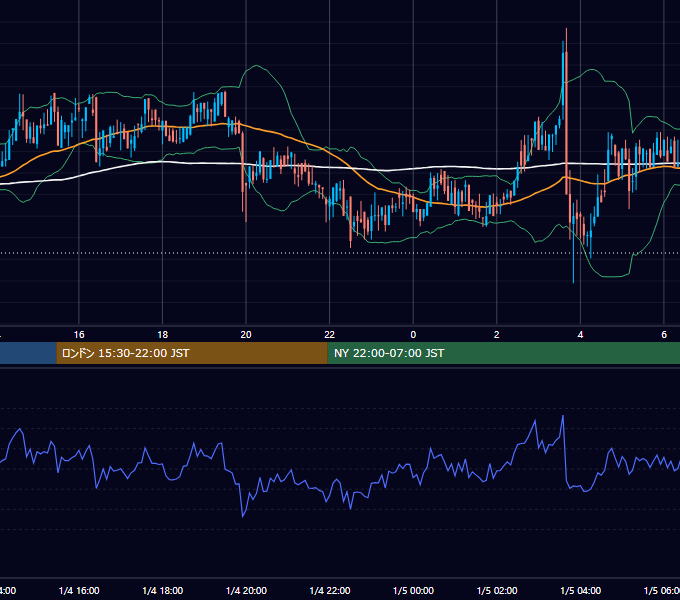Select the ロンドン 15:30-22:00 JST session bar
The image size is (680, 600).
tap(192, 353)
